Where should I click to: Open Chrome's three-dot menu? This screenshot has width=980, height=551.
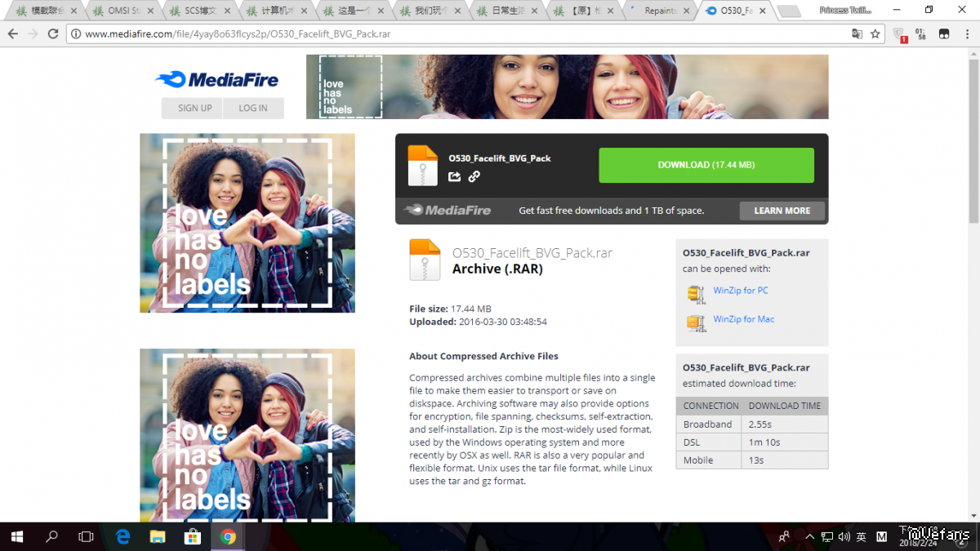pos(969,34)
